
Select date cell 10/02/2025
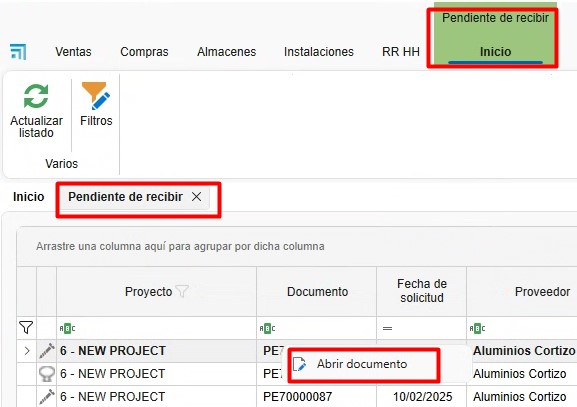(422, 397)
